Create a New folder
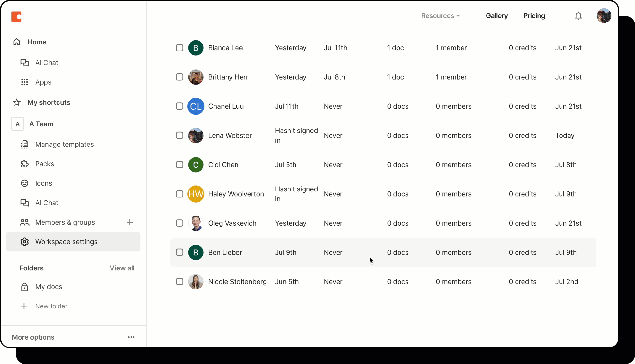 [51, 306]
